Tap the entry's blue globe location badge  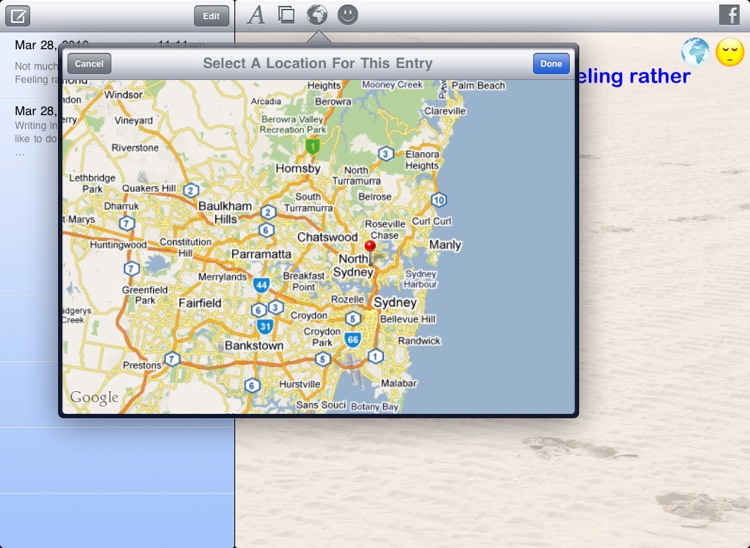click(x=695, y=52)
